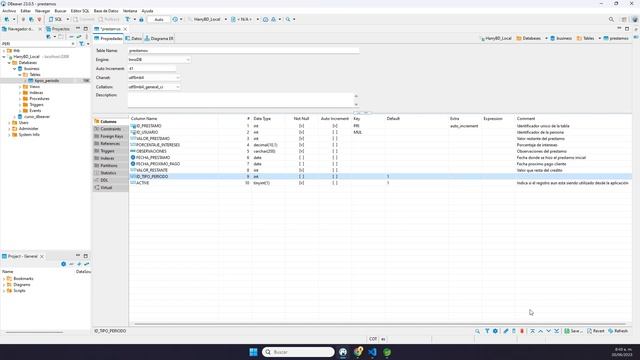Viewport: 640px width, 360px height.
Task: Open the SQL editor toolbar button
Action: pyautogui.click(x=56, y=19)
